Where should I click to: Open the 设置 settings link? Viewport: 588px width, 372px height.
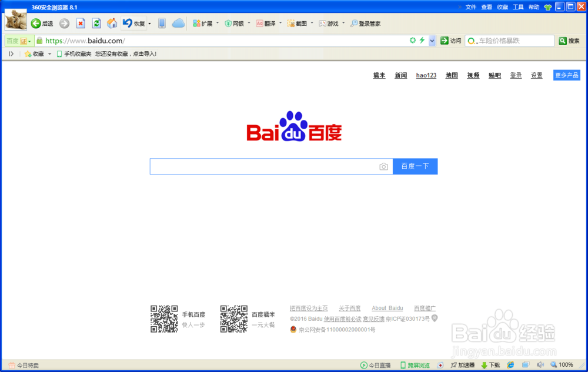coord(537,75)
